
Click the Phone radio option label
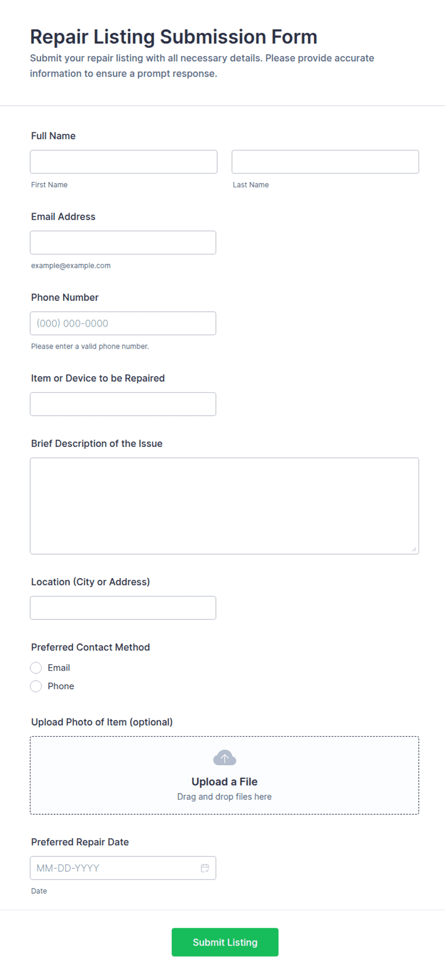pos(61,686)
